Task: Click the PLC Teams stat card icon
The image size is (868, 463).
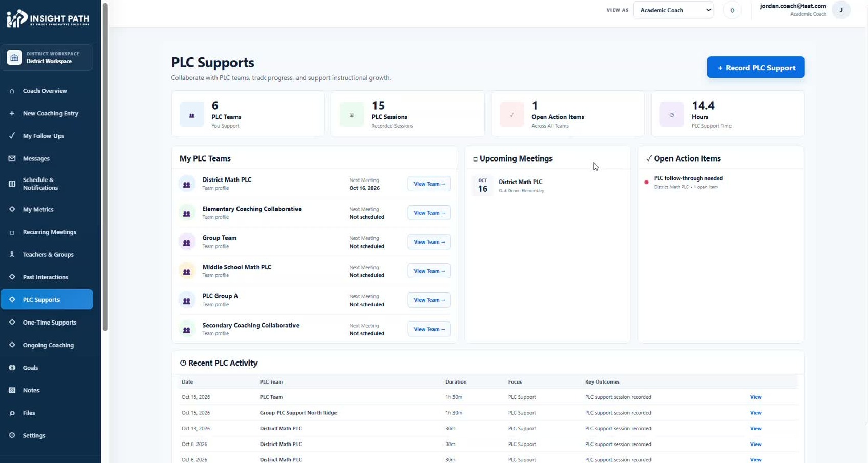Action: pyautogui.click(x=192, y=114)
